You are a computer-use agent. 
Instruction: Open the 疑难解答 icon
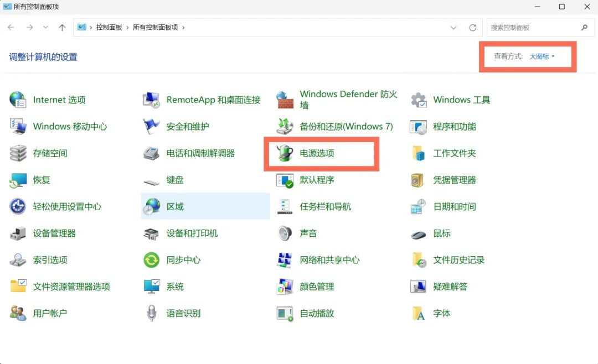tap(419, 287)
